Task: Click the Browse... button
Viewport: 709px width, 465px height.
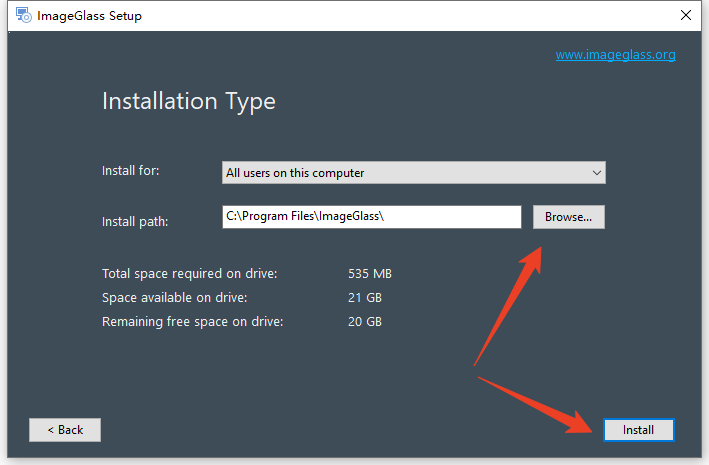Action: click(568, 217)
